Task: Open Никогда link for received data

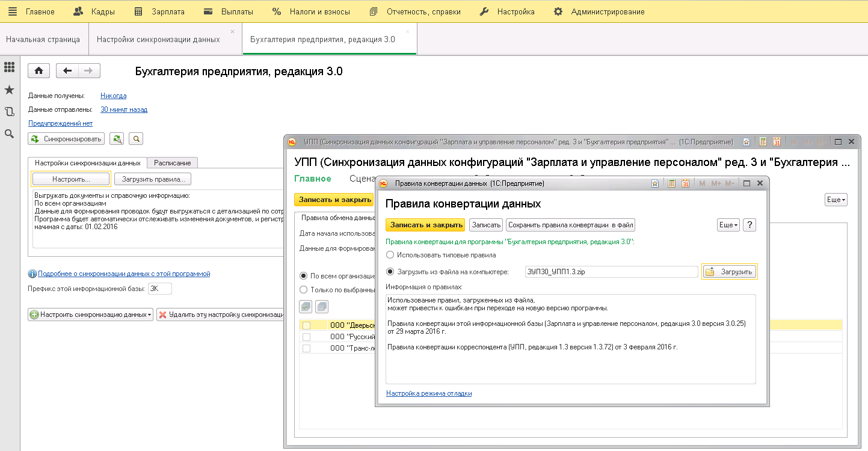Action: point(113,96)
